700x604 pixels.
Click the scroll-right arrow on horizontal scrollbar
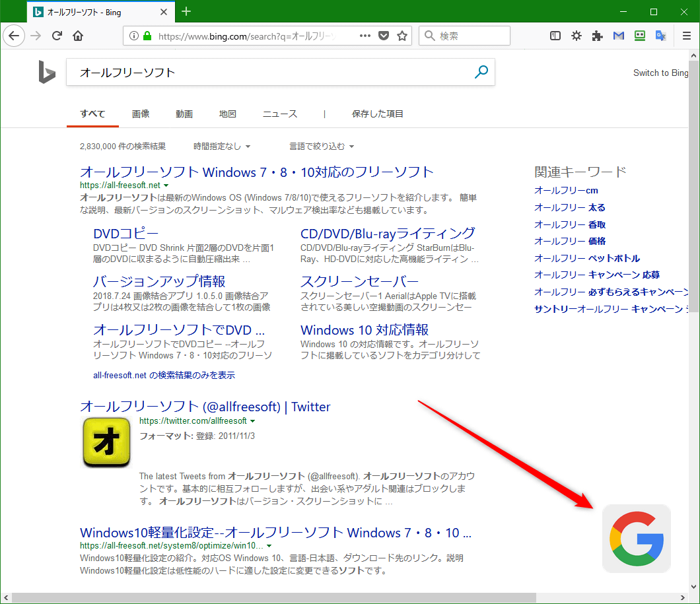coord(683,597)
